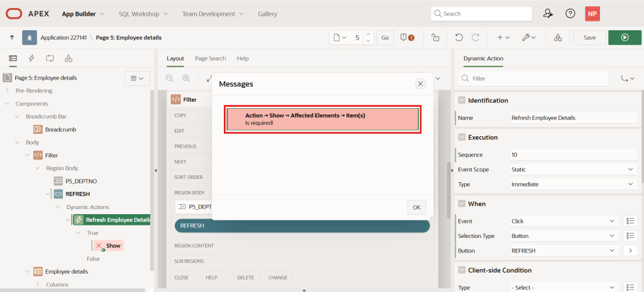Screen dimensions: 644x292
Task: Click the Go button
Action: coord(386,37)
